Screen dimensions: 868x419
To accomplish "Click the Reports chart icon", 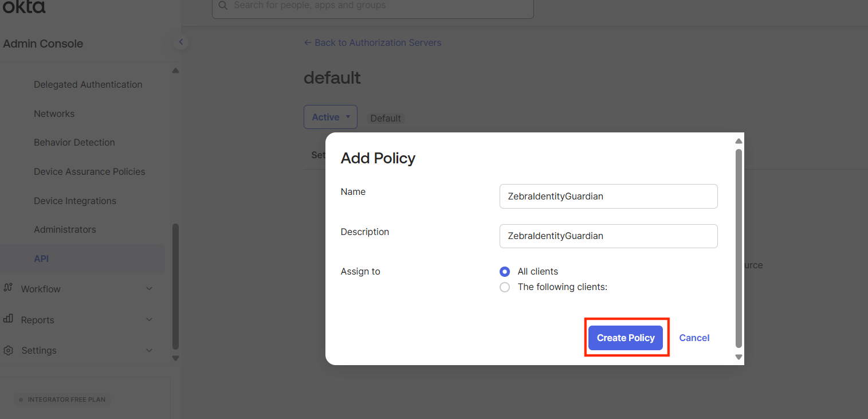I will (8, 319).
